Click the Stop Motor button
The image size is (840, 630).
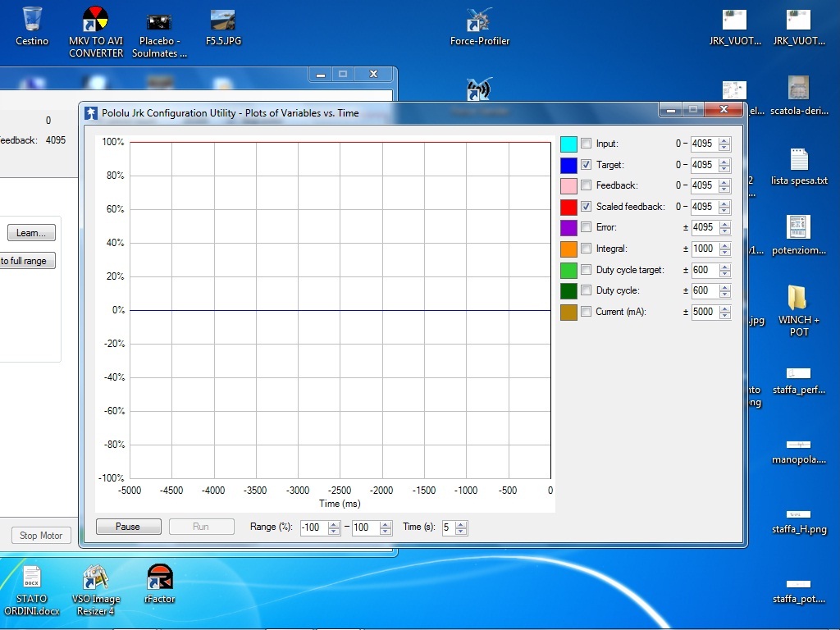(x=41, y=535)
